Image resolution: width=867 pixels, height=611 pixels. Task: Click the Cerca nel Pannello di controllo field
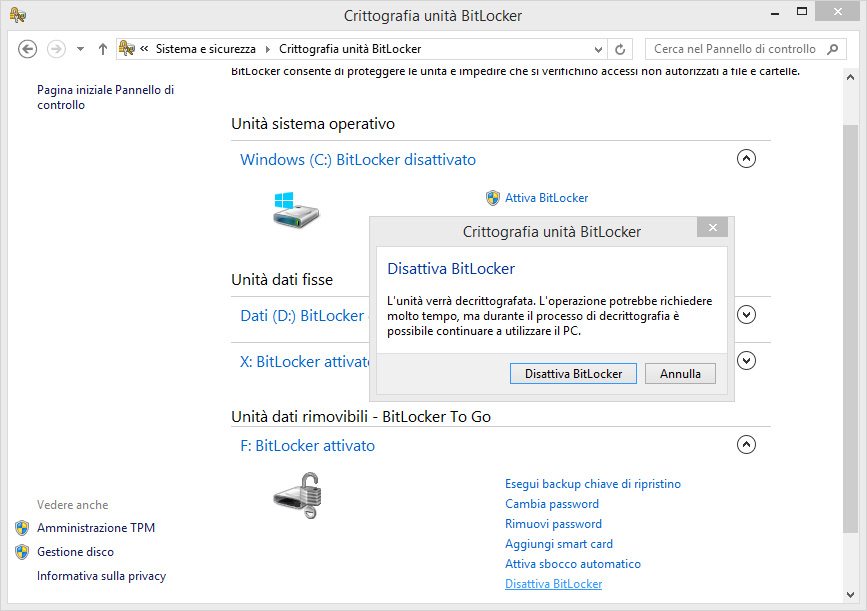pyautogui.click(x=735, y=49)
